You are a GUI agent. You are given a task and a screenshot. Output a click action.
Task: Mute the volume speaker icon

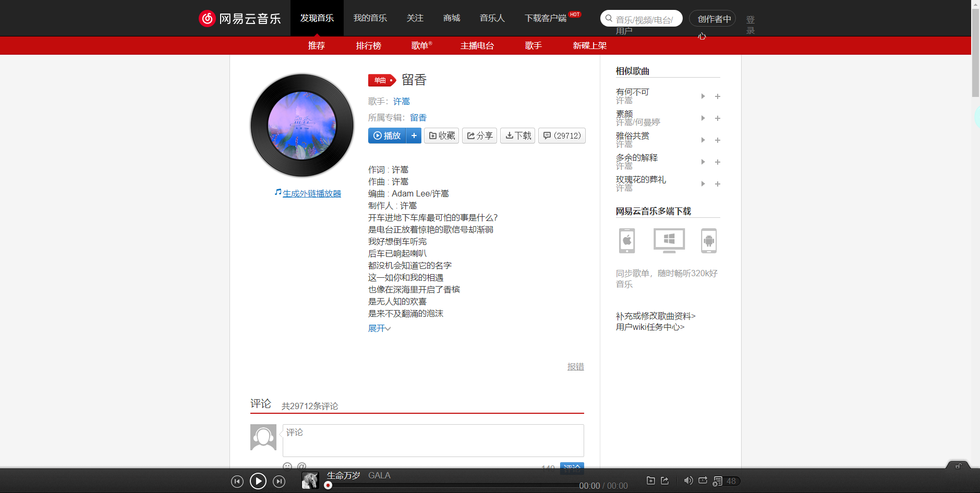tap(688, 480)
